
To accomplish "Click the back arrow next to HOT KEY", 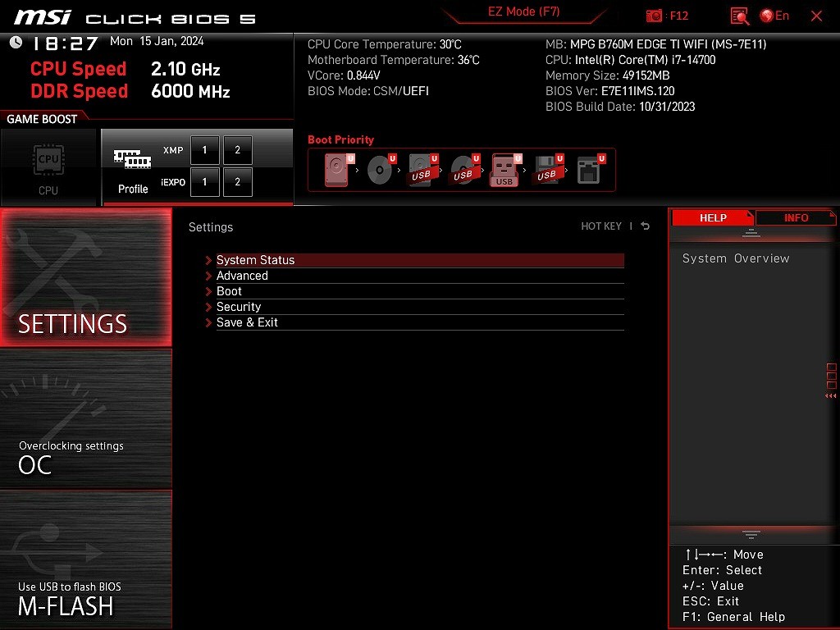I will click(x=645, y=226).
